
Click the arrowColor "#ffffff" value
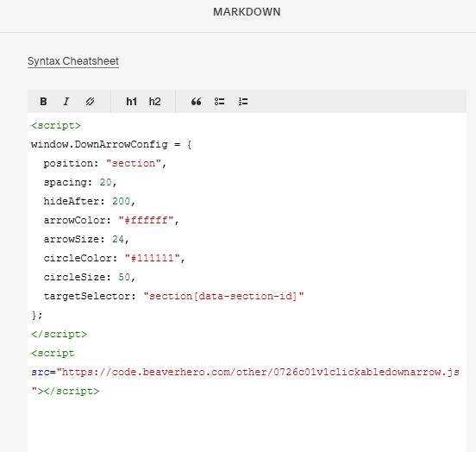pos(146,220)
